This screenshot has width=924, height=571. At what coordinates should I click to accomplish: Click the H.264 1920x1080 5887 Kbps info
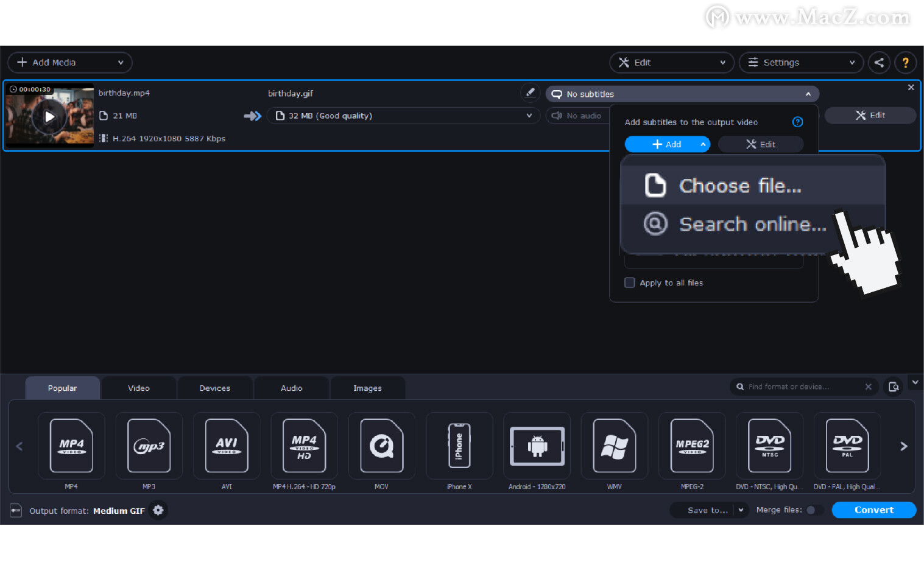pyautogui.click(x=169, y=138)
